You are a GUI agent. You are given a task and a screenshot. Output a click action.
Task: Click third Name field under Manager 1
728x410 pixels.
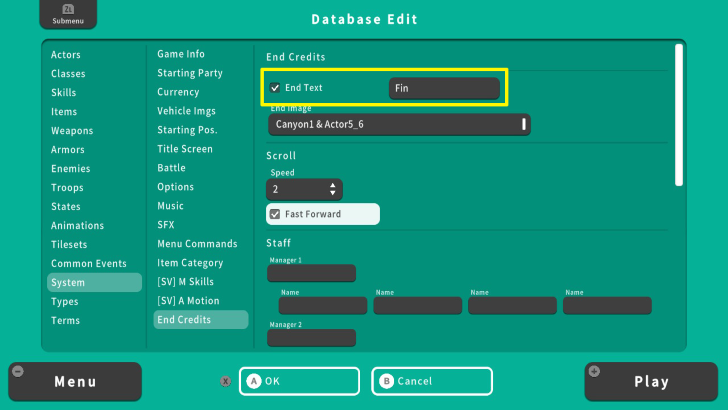point(513,306)
